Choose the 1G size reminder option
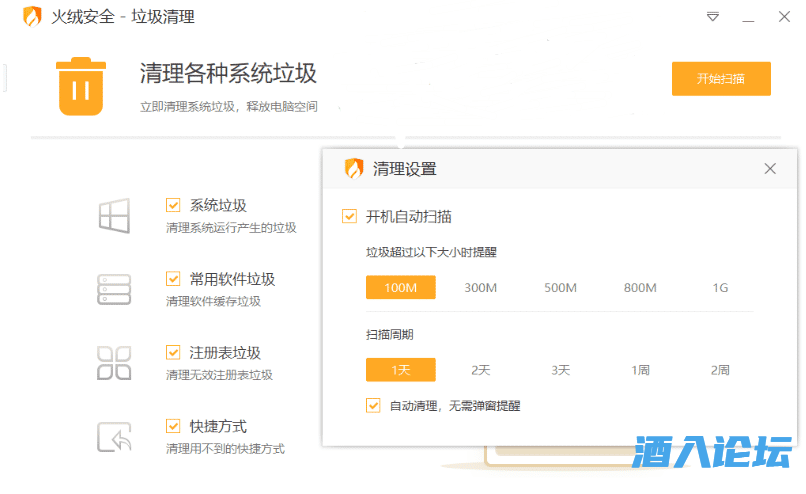This screenshot has width=806, height=494. click(x=720, y=288)
